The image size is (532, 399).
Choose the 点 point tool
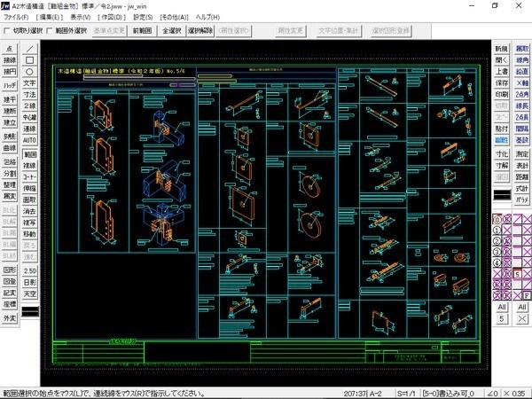10,49
